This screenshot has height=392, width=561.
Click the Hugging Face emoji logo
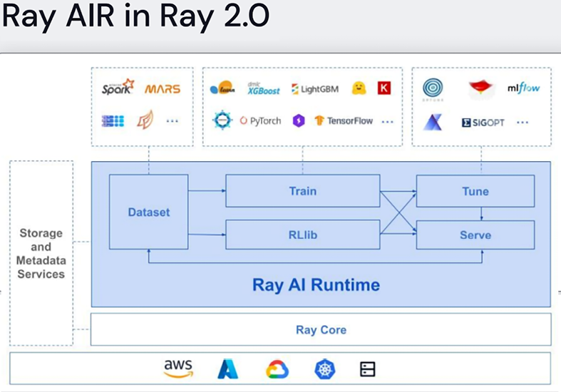tap(359, 88)
